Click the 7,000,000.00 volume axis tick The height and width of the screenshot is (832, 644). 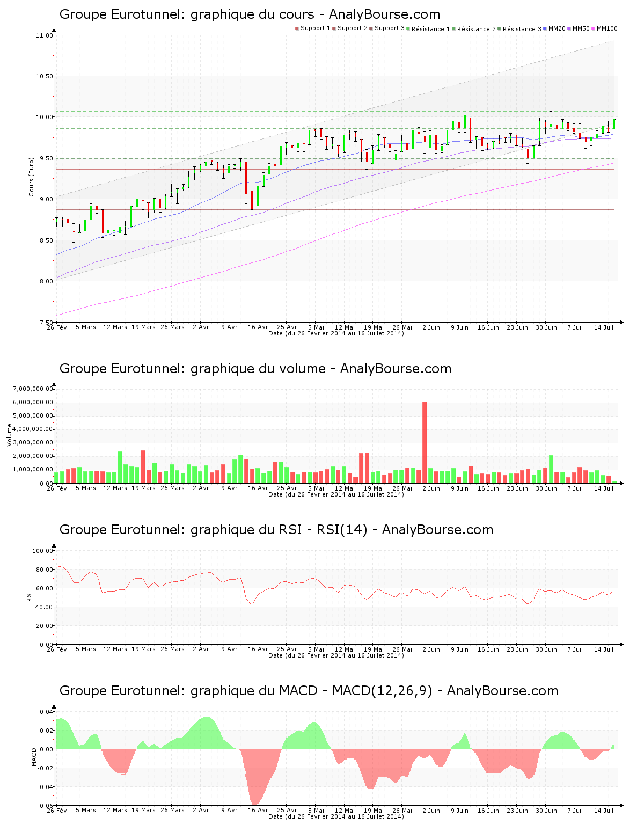pyautogui.click(x=32, y=389)
